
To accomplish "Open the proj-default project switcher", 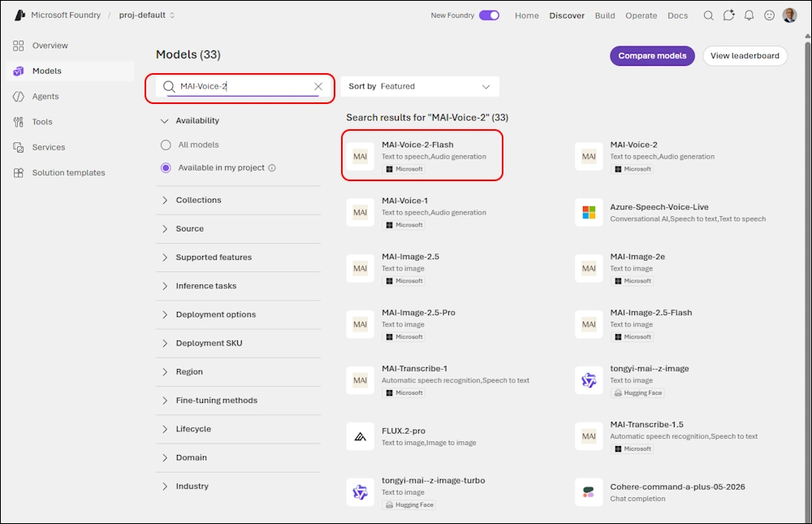I will (147, 15).
